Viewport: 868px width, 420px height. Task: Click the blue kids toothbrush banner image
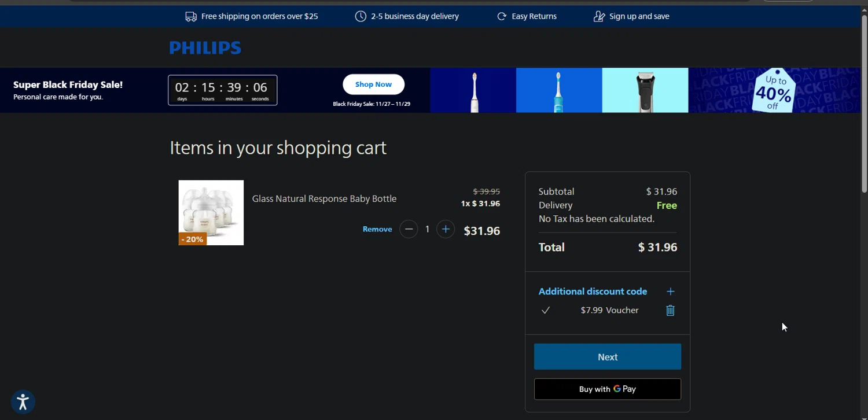[559, 90]
